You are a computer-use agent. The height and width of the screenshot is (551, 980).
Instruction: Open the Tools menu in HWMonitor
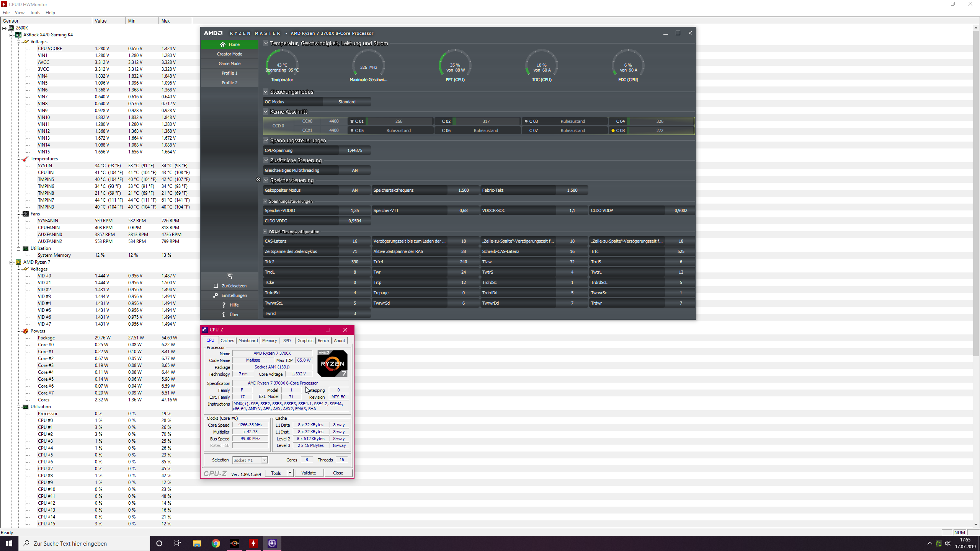35,13
